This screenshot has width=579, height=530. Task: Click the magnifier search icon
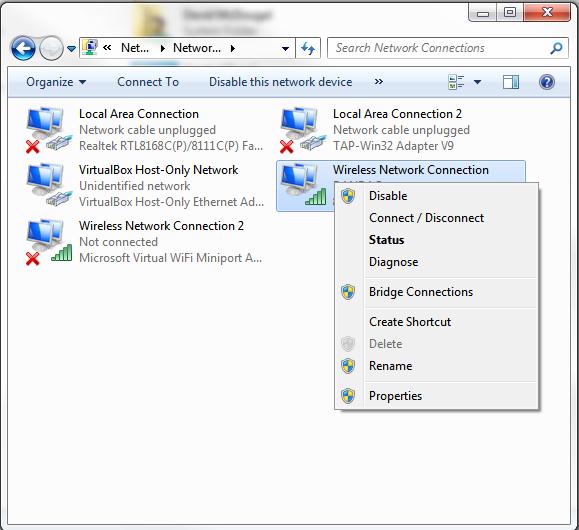click(x=556, y=48)
